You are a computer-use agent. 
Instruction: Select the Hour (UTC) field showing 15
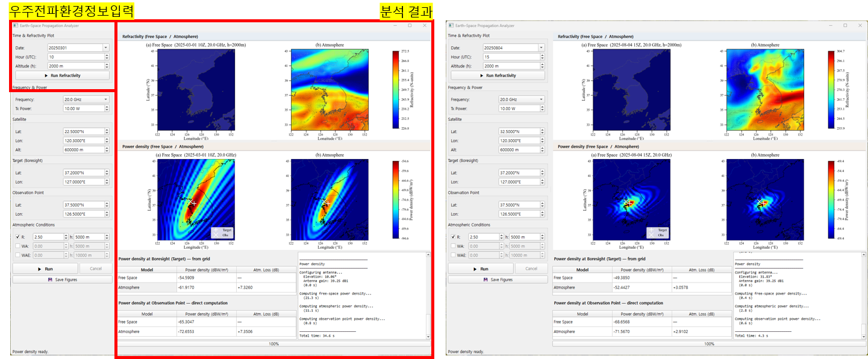(x=514, y=57)
